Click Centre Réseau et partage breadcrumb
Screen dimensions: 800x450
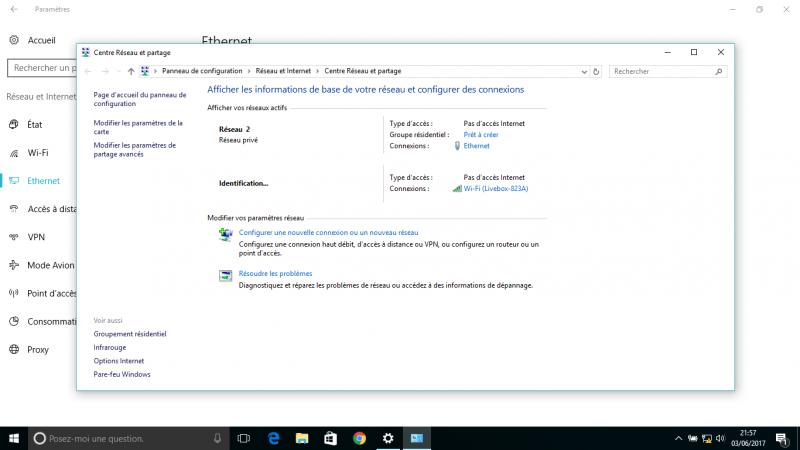(363, 71)
